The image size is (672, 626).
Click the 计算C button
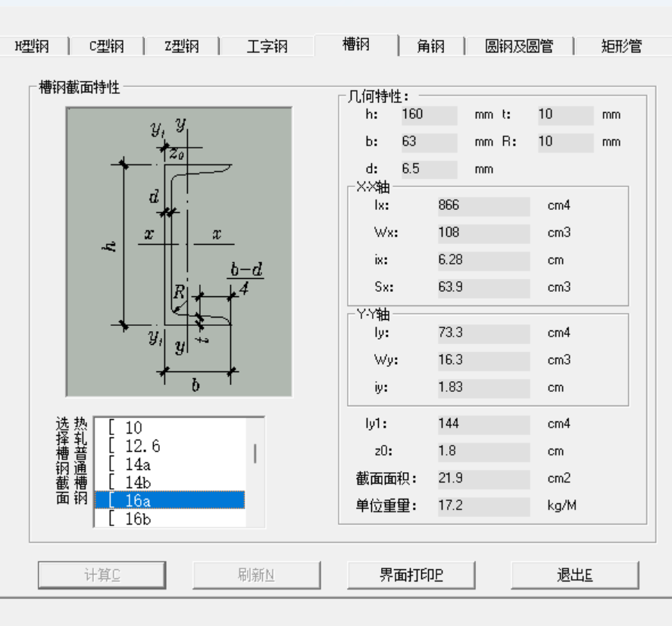coord(102,575)
